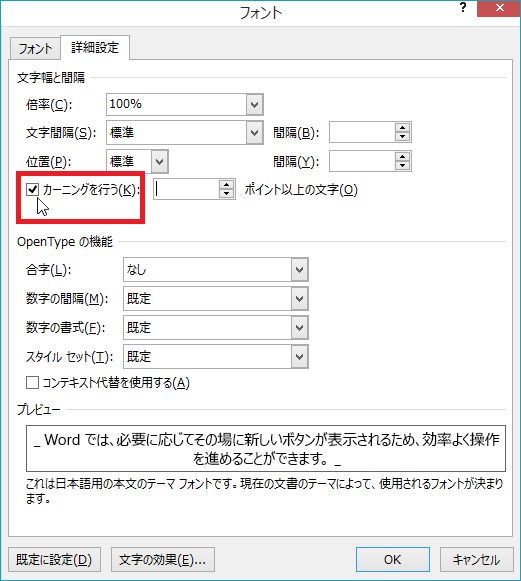521x581 pixels.
Task: Close the フォント dialog window
Action: pos(499,8)
